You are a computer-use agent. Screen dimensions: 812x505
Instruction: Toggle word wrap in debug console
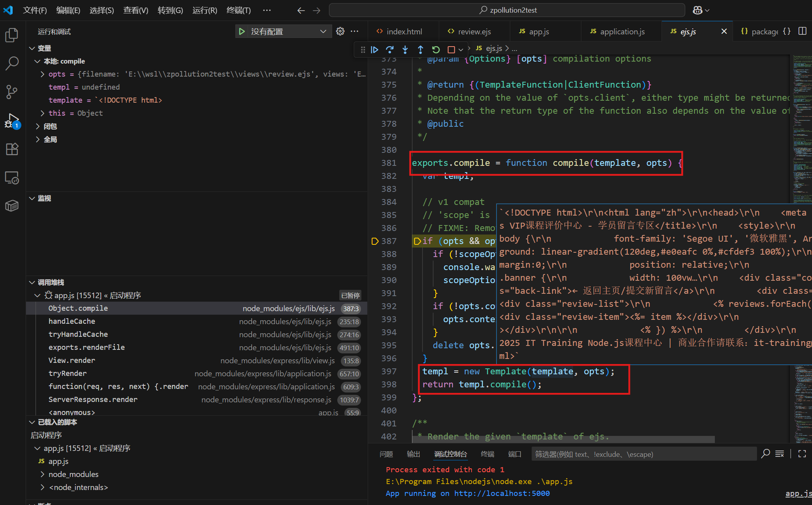point(779,454)
